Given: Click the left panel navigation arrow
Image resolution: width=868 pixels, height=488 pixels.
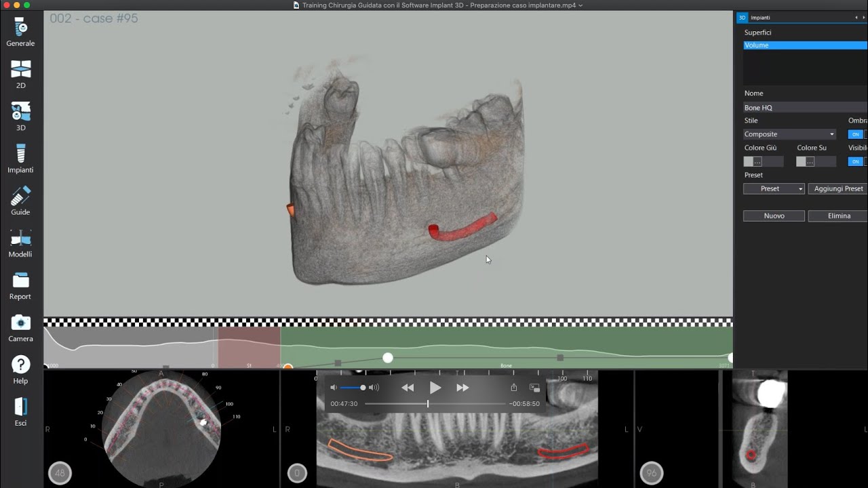Looking at the screenshot, I should pyautogui.click(x=856, y=18).
